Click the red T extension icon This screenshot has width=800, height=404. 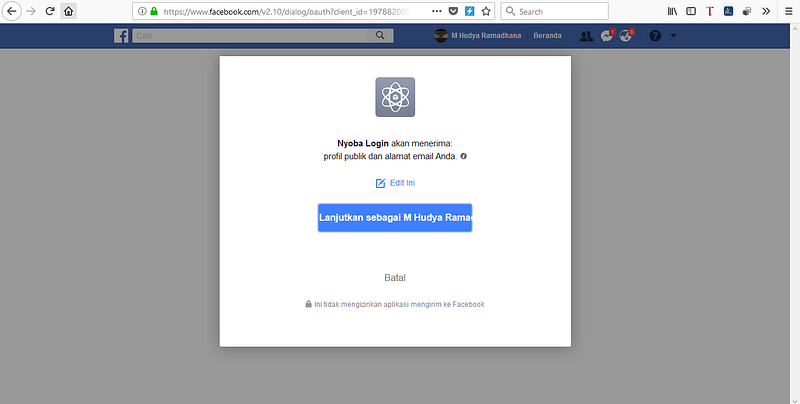(x=710, y=11)
